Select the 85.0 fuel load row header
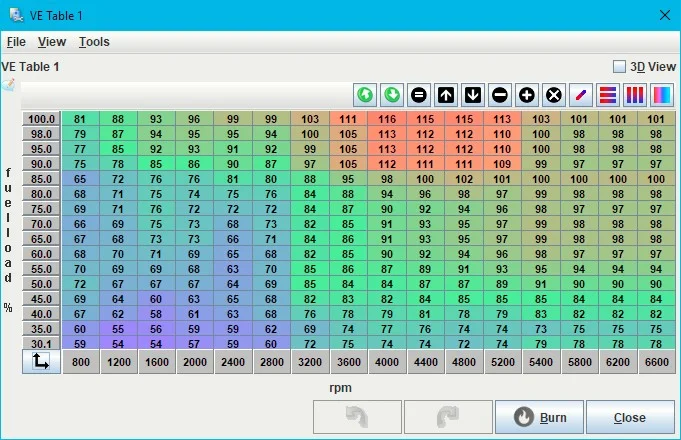The width and height of the screenshot is (681, 440). pyautogui.click(x=41, y=179)
